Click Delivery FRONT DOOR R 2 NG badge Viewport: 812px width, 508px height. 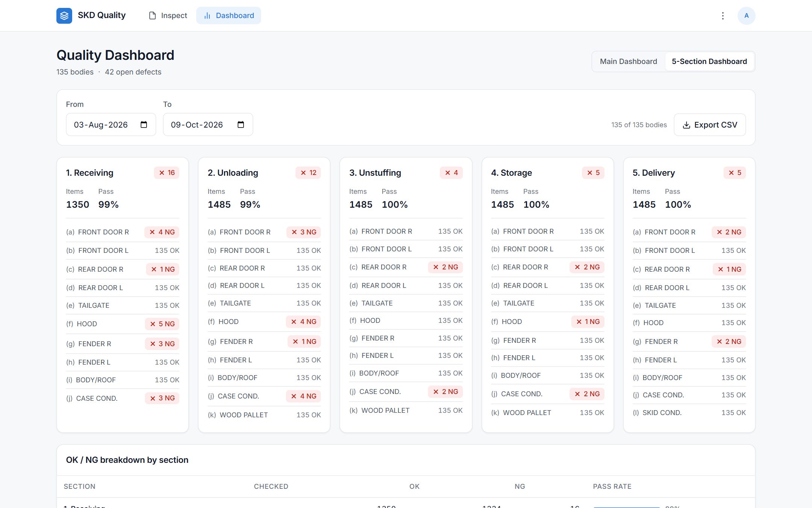pyautogui.click(x=729, y=232)
